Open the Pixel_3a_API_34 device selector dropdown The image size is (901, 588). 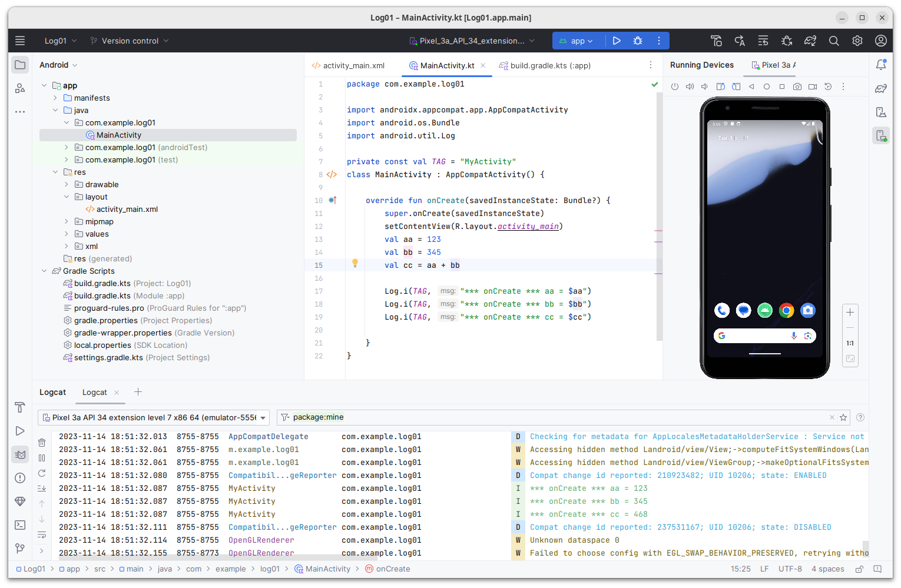[x=472, y=41]
